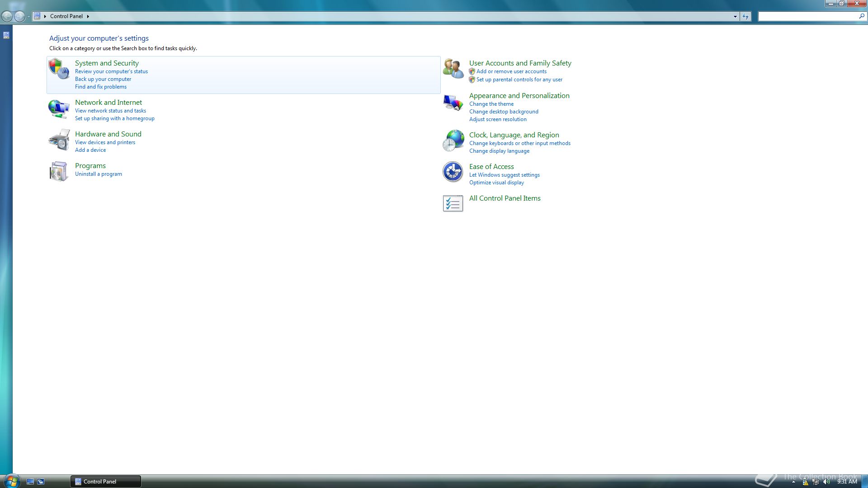The height and width of the screenshot is (488, 868).
Task: Click Add a device link
Action: pos(90,150)
